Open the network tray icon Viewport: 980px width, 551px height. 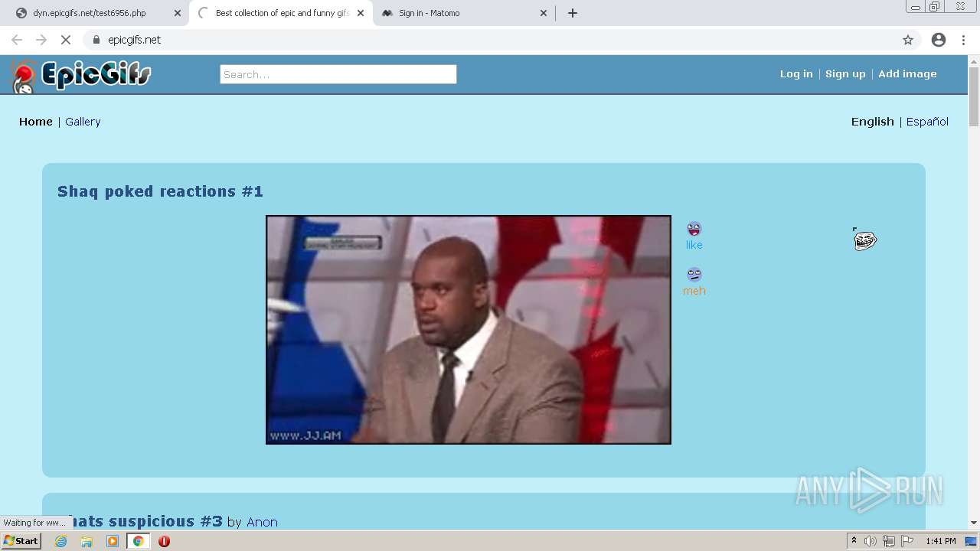[889, 541]
